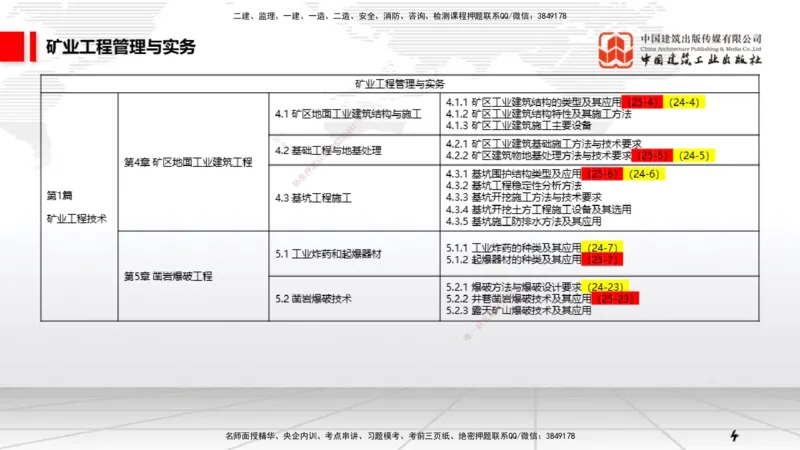Click the footer banner starting with 名师面授精华

[x=400, y=436]
